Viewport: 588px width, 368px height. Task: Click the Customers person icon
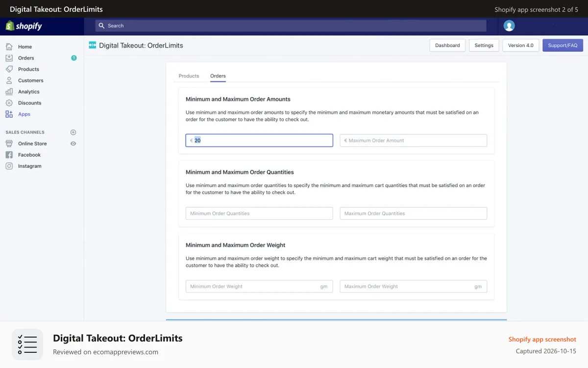9,80
